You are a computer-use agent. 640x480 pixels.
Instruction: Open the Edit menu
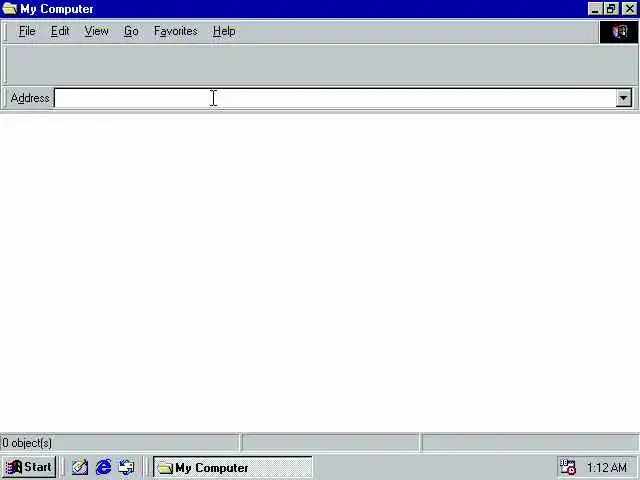pyautogui.click(x=60, y=31)
